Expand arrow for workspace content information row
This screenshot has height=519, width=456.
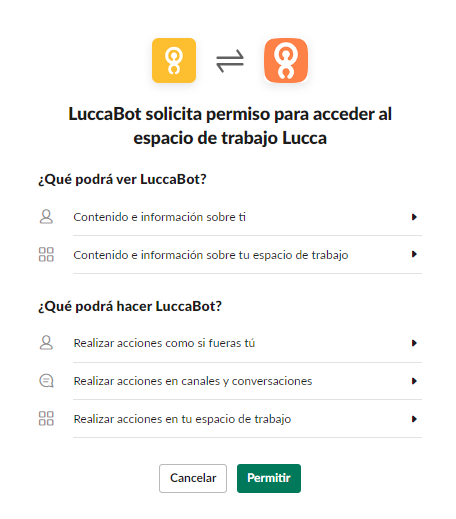tap(414, 254)
